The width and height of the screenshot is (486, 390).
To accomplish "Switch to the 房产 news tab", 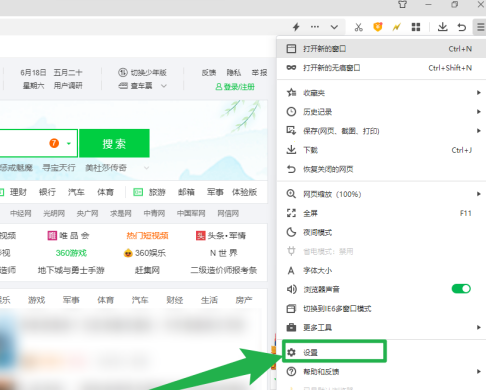I will click(244, 300).
